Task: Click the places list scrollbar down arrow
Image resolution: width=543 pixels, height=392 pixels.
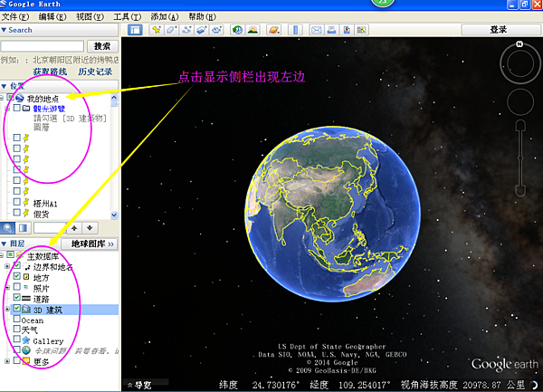Action: coord(114,215)
